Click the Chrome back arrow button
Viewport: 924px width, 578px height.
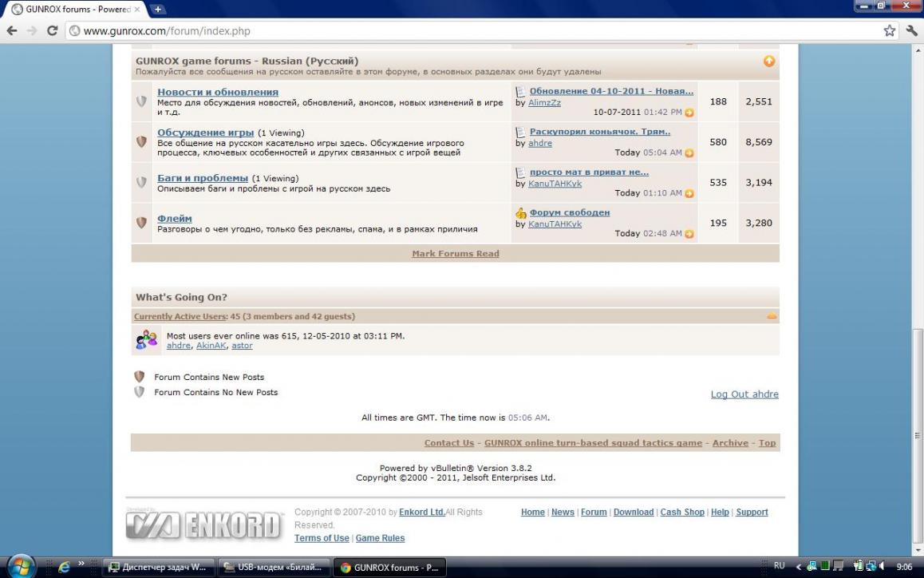[12, 30]
